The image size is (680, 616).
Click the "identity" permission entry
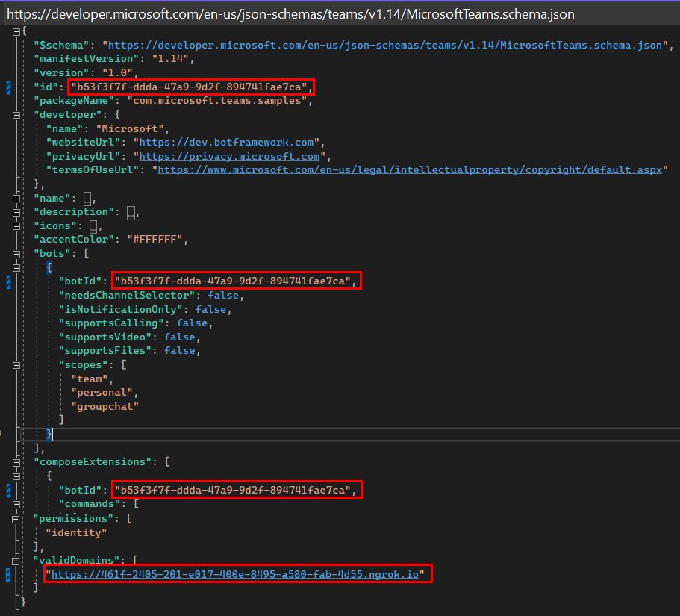(76, 532)
